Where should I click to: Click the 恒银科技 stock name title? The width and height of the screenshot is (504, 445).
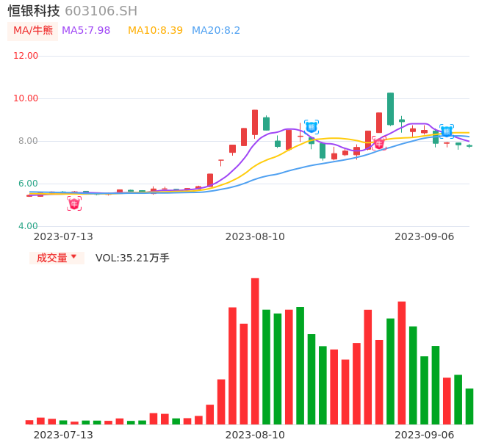pyautogui.click(x=34, y=11)
